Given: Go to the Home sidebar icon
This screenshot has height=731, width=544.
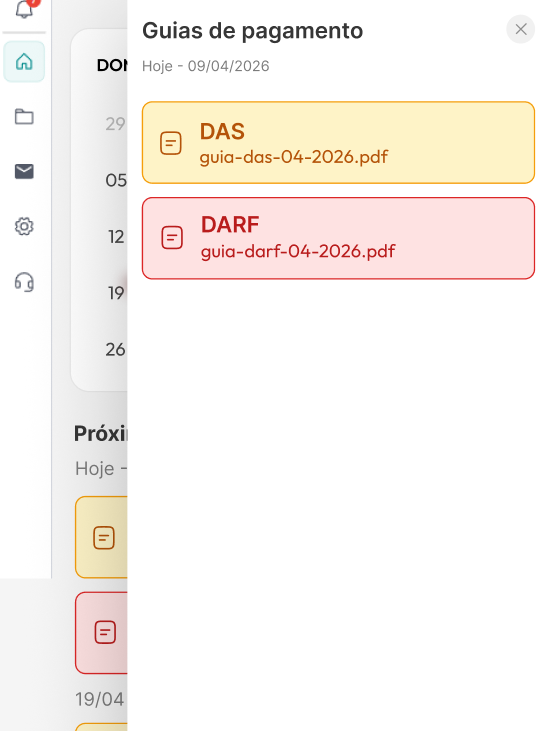Looking at the screenshot, I should (24, 62).
